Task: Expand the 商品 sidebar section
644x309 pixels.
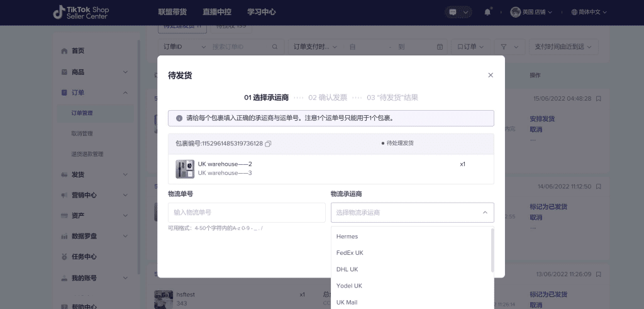Action: (x=125, y=72)
